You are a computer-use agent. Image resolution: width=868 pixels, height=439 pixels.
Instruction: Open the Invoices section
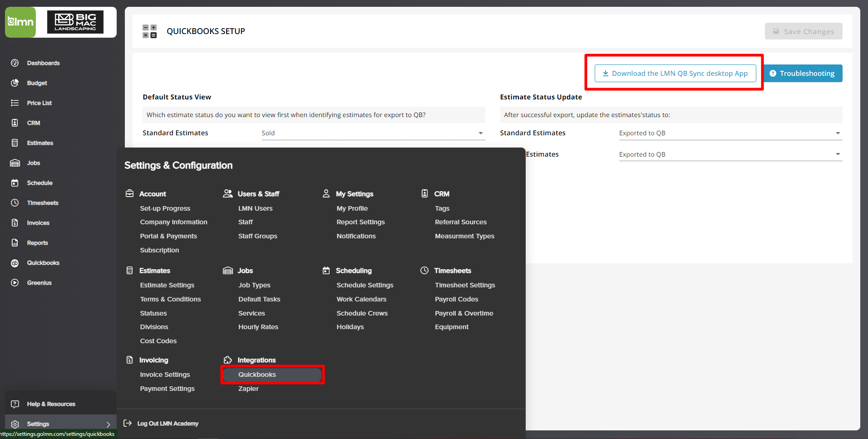tap(38, 223)
